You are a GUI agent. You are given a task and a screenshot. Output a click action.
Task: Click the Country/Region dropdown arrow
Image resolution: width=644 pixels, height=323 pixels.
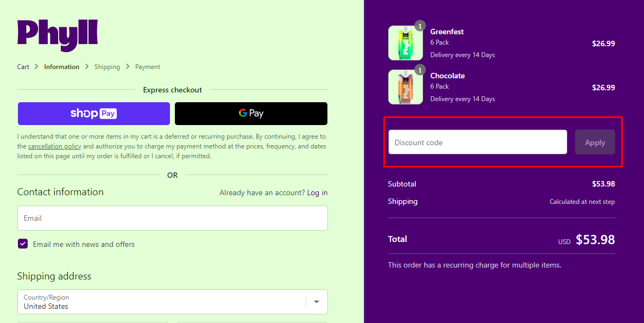pos(317,302)
